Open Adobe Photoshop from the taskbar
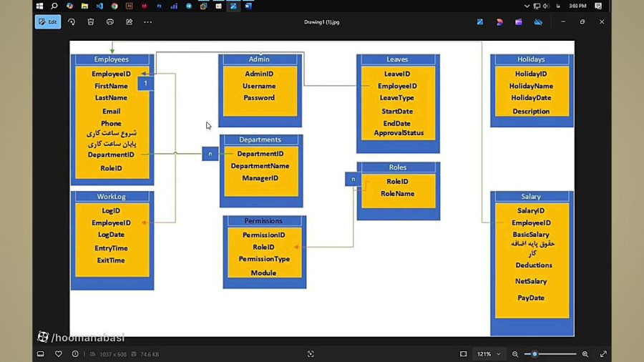The image size is (644, 362). tap(159, 6)
